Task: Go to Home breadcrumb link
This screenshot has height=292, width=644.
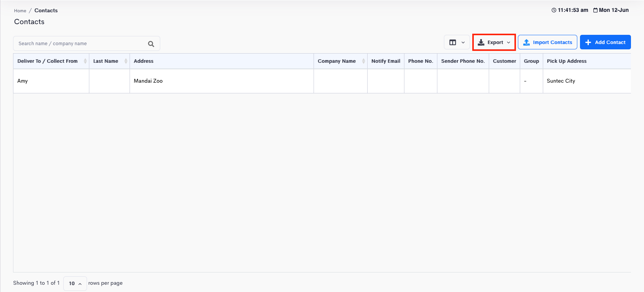Action: point(20,11)
